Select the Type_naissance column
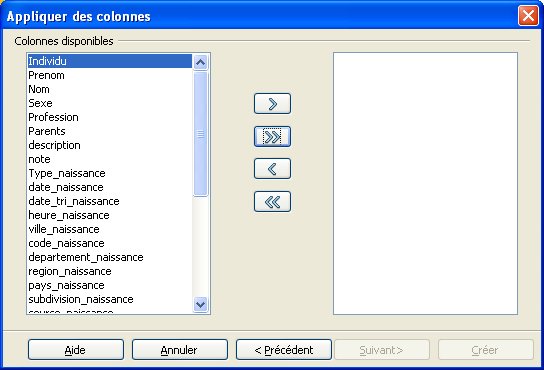Screen dimensions: 544x370 110,173
